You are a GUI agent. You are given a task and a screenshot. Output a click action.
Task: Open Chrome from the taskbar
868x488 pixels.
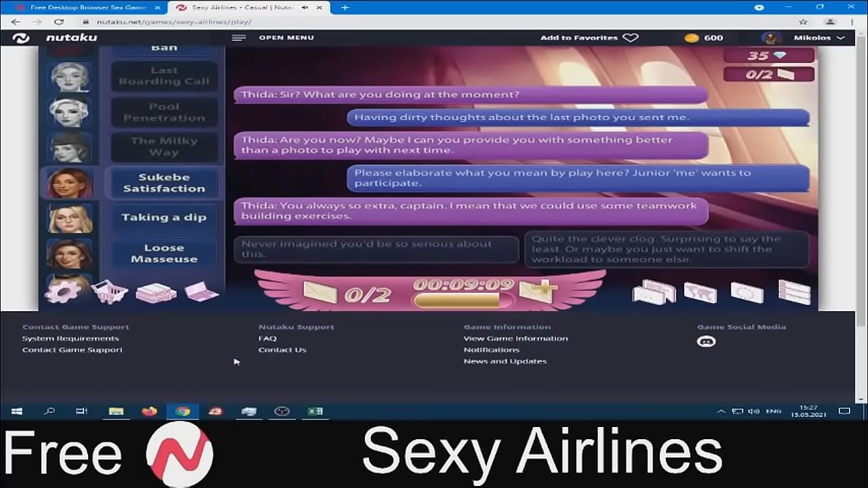182,411
